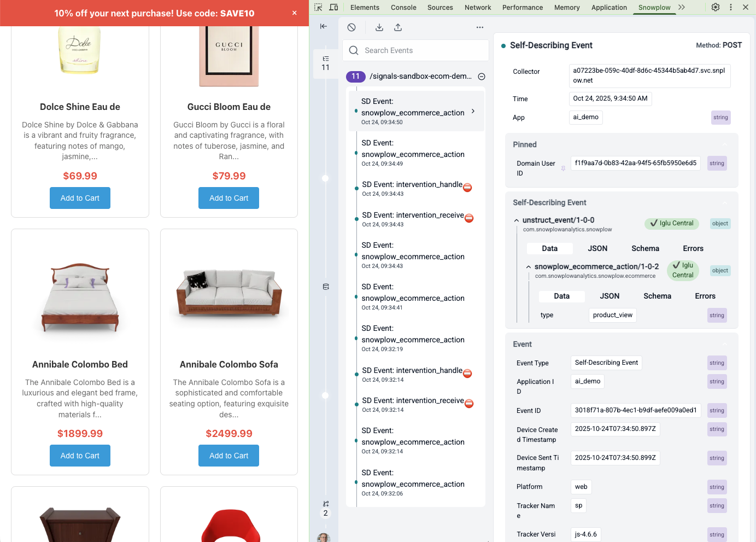
Task: Add Dolce Shine Eau de to cart
Action: 80,198
